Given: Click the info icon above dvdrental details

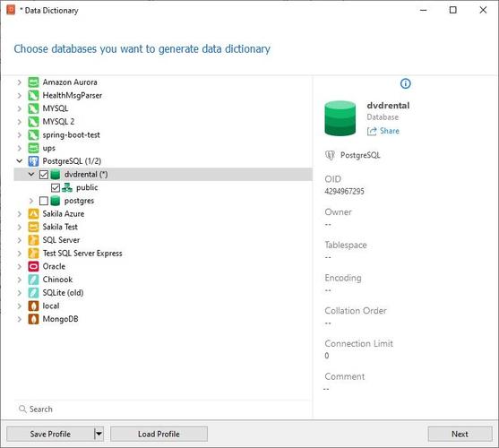Looking at the screenshot, I should 405,83.
